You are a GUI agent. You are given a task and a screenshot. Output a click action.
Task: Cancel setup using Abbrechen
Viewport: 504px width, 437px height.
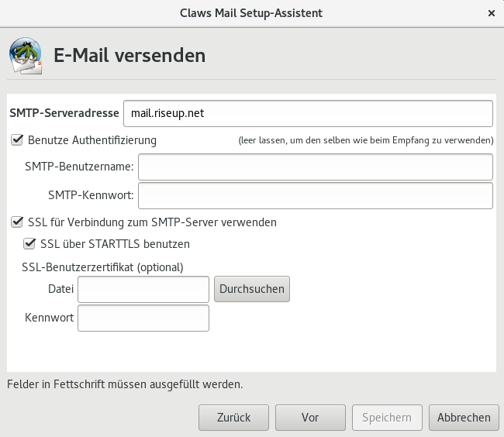(463, 417)
